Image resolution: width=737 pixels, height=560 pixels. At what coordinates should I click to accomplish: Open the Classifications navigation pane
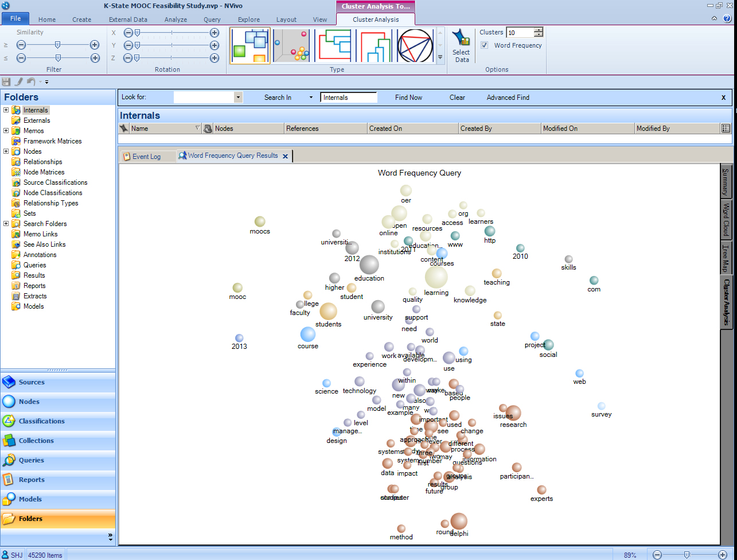[41, 421]
